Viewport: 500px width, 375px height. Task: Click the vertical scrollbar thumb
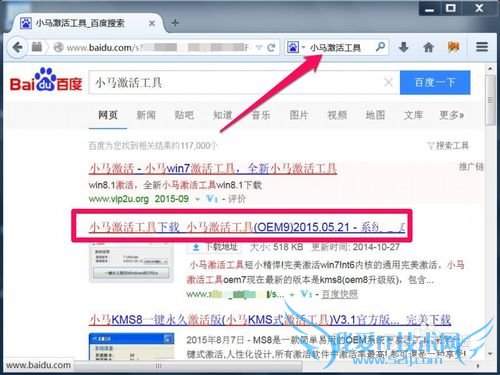pos(490,100)
